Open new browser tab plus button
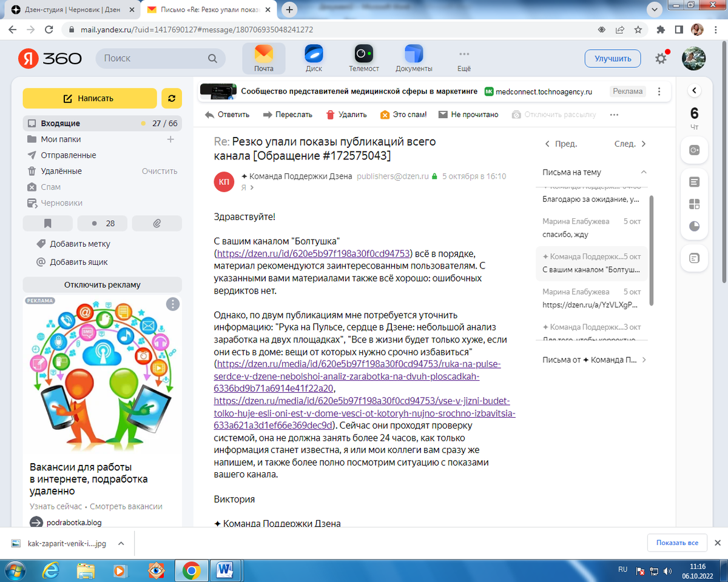The image size is (728, 582). click(290, 10)
